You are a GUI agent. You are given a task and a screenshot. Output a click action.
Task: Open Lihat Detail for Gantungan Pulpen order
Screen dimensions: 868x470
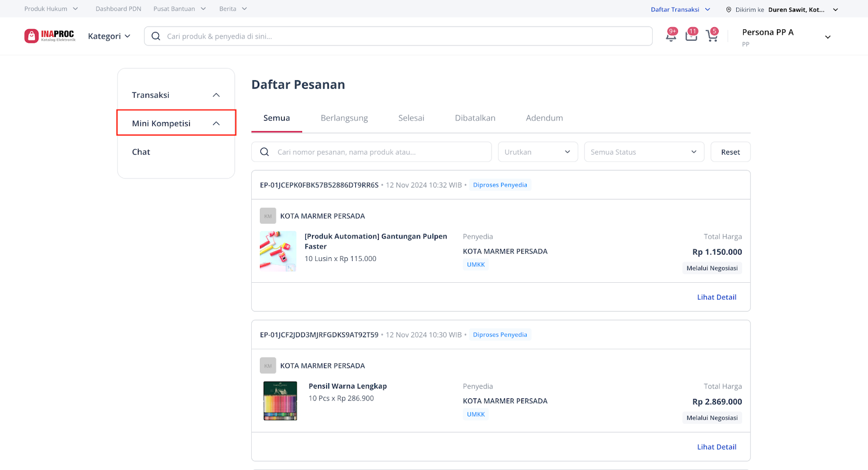pos(716,297)
